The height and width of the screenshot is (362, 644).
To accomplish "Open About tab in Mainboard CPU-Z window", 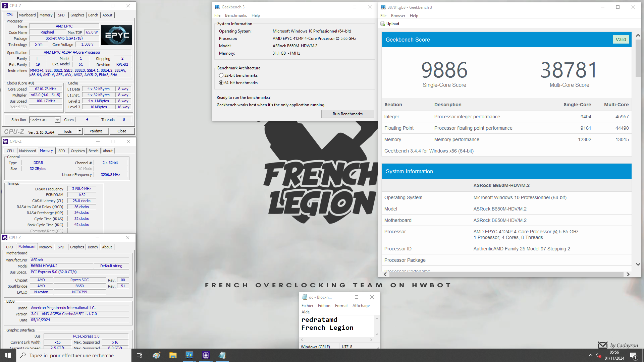I will click(107, 247).
